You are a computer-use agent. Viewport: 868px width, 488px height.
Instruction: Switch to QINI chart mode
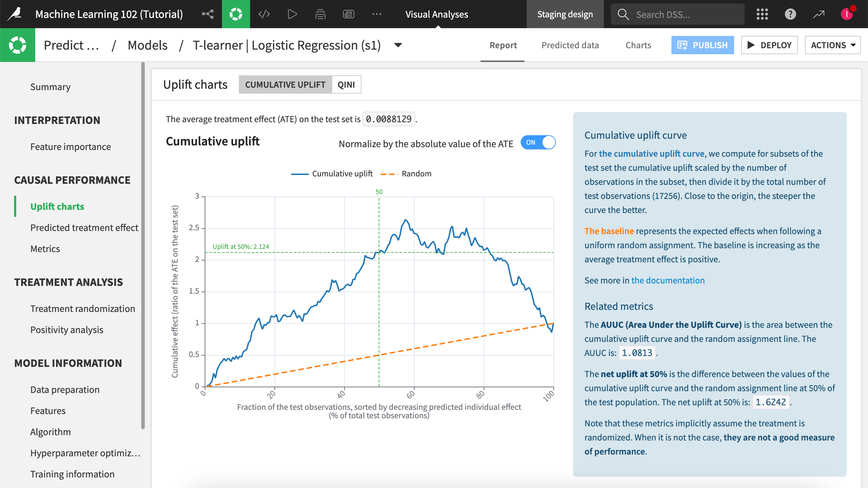[x=346, y=85]
